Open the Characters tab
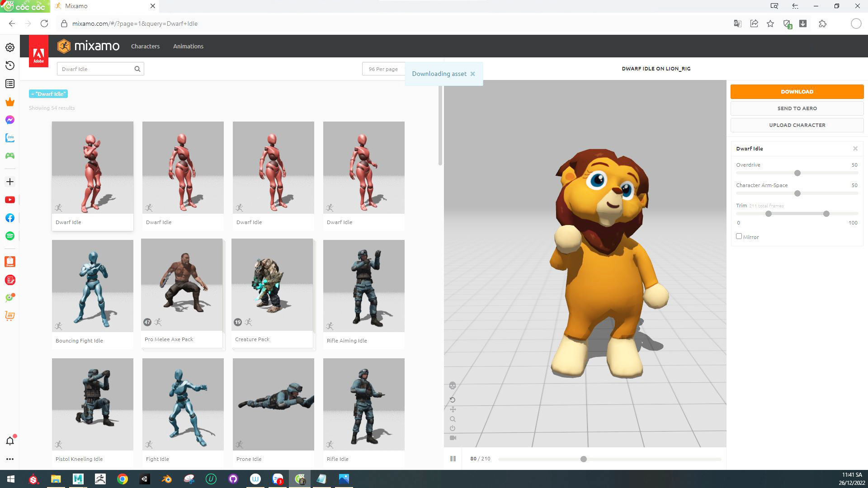 145,46
